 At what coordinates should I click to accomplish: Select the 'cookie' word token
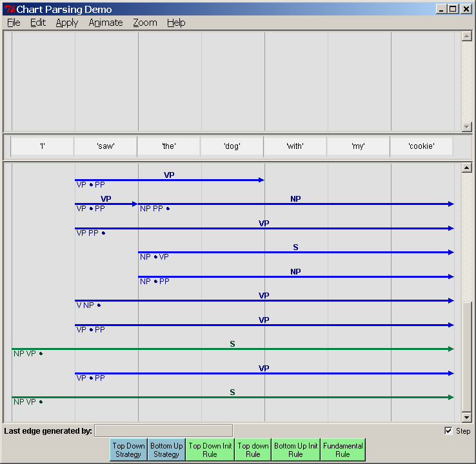(421, 146)
